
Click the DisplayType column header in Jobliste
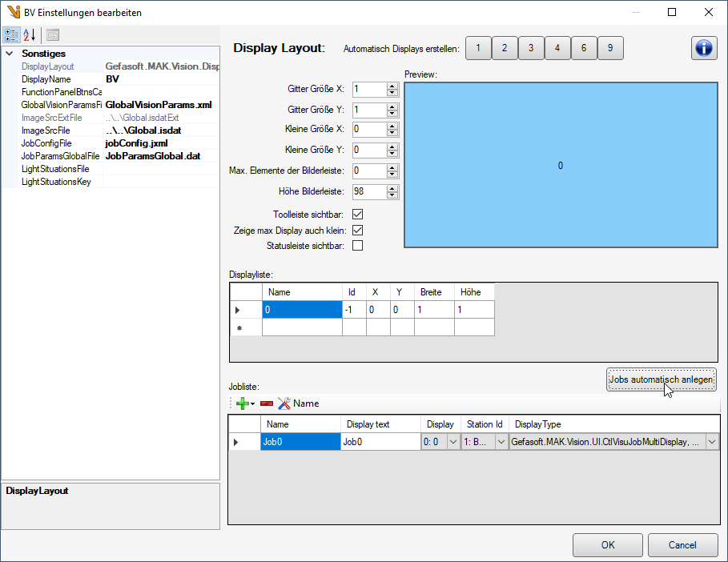coord(613,424)
